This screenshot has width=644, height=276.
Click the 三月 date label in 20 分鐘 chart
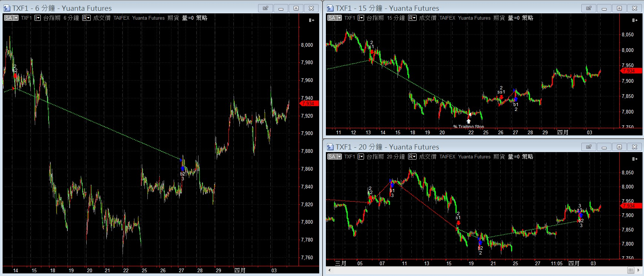click(x=341, y=263)
